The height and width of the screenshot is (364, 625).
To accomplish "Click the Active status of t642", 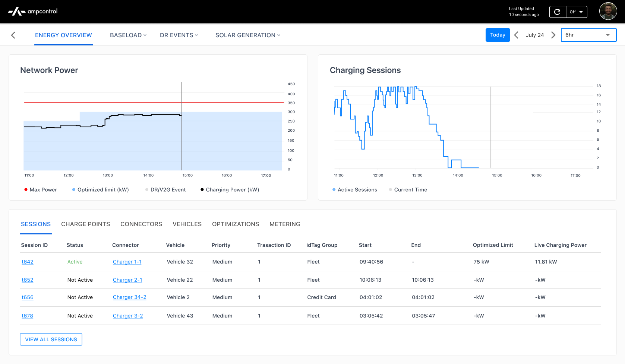I will pyautogui.click(x=75, y=262).
